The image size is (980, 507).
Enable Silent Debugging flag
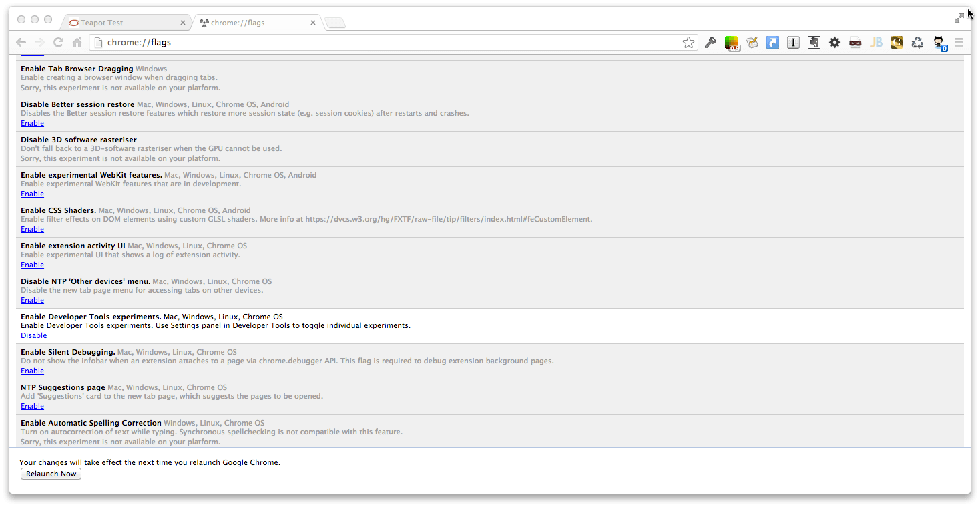pyautogui.click(x=32, y=371)
